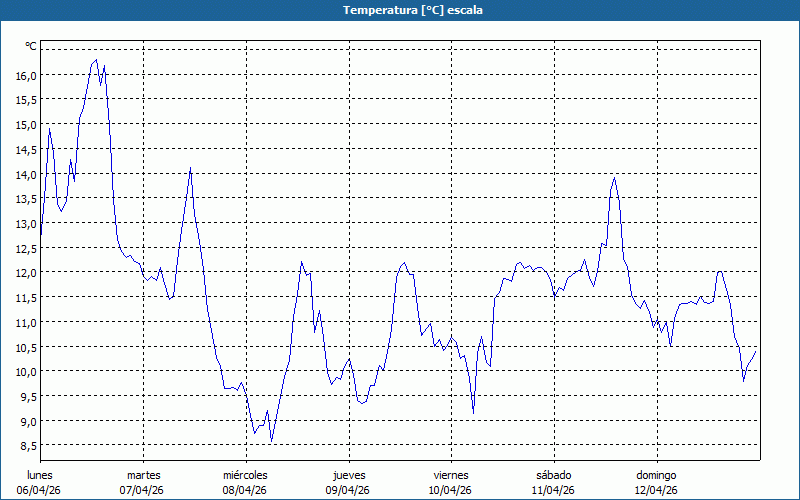Select the 16,0 y-axis label
This screenshot has width=800, height=500.
pos(26,75)
